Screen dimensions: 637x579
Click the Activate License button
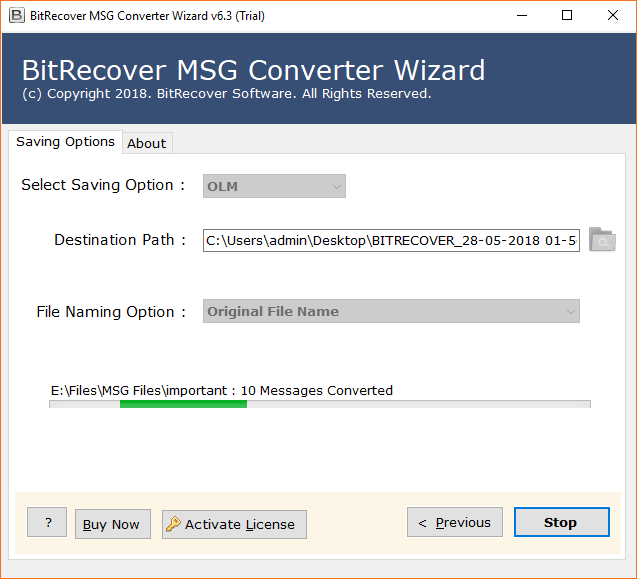(234, 525)
